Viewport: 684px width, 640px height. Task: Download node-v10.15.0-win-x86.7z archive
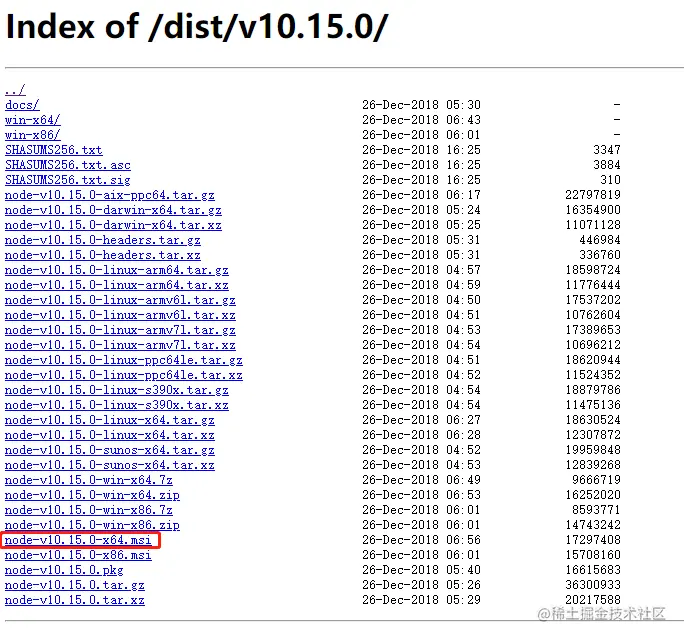89,510
